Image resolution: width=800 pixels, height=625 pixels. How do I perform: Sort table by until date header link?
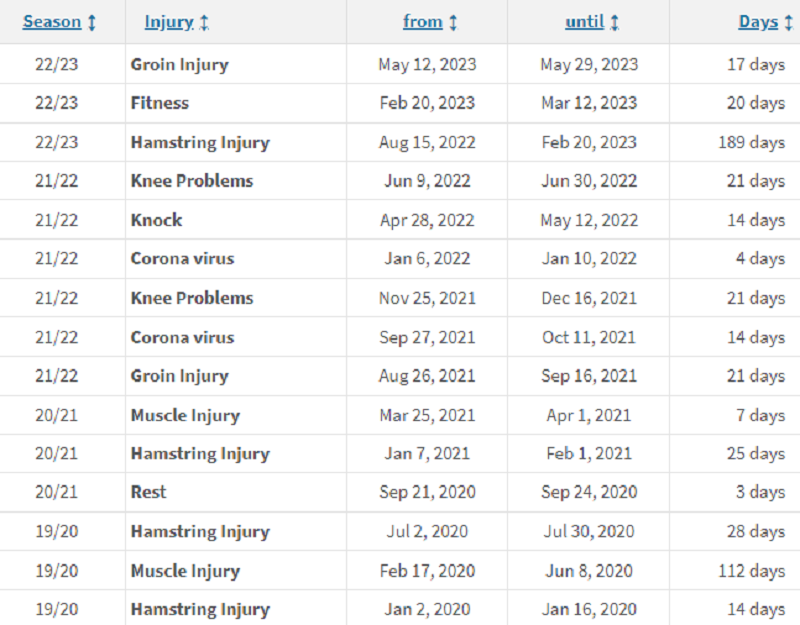pos(584,22)
